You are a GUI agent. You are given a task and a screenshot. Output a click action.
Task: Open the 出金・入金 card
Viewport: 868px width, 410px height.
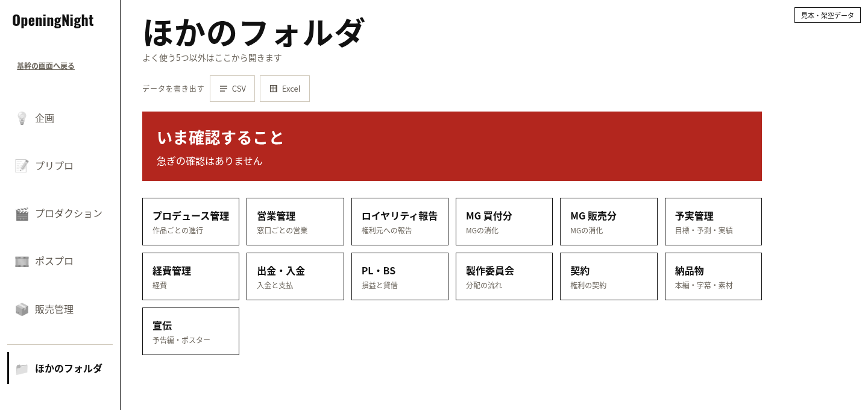click(295, 276)
